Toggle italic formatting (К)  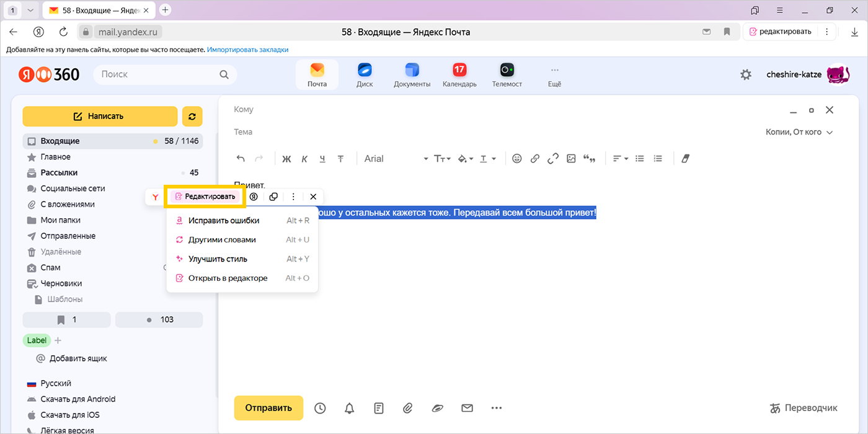click(x=304, y=159)
